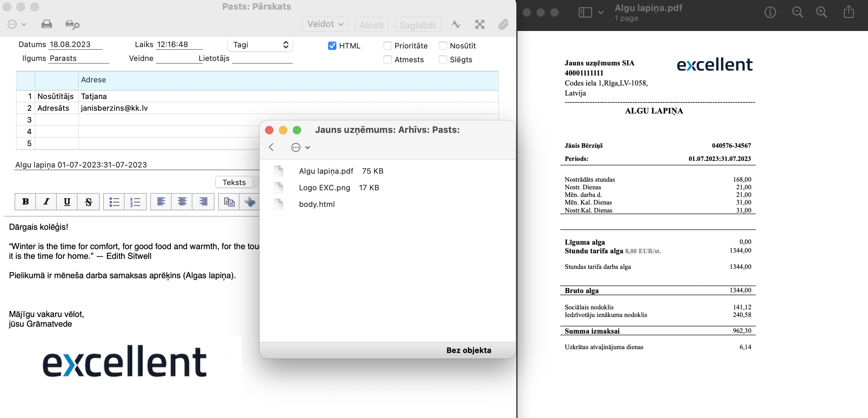Apply strikethrough formatting button
868x418 pixels.
89,202
